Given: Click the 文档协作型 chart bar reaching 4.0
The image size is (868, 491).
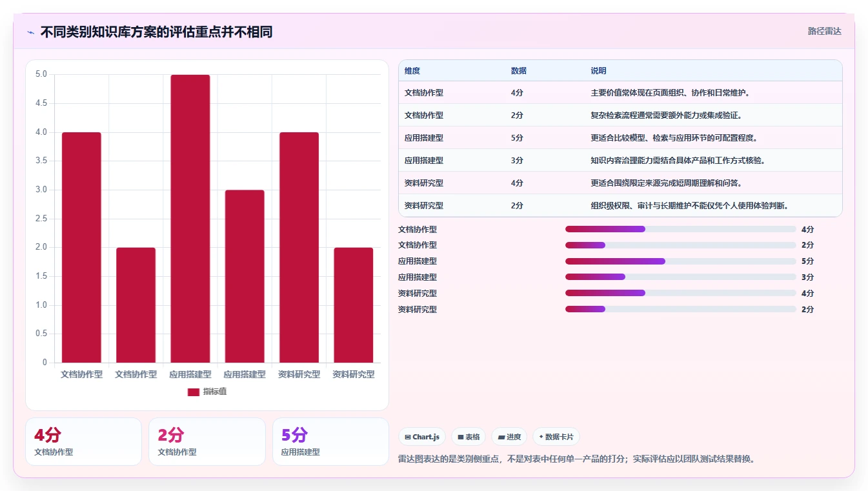Looking at the screenshot, I should tap(81, 248).
